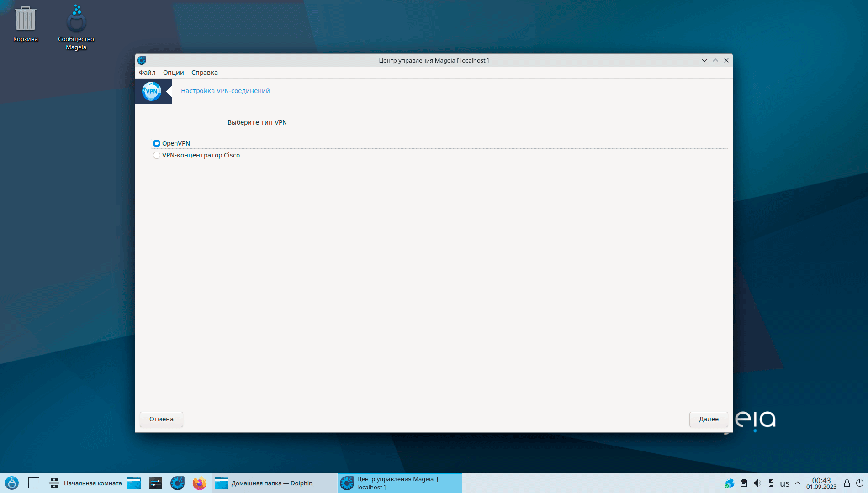This screenshot has width=868, height=493.
Task: Open the pinned system settings sliders icon
Action: point(156,483)
